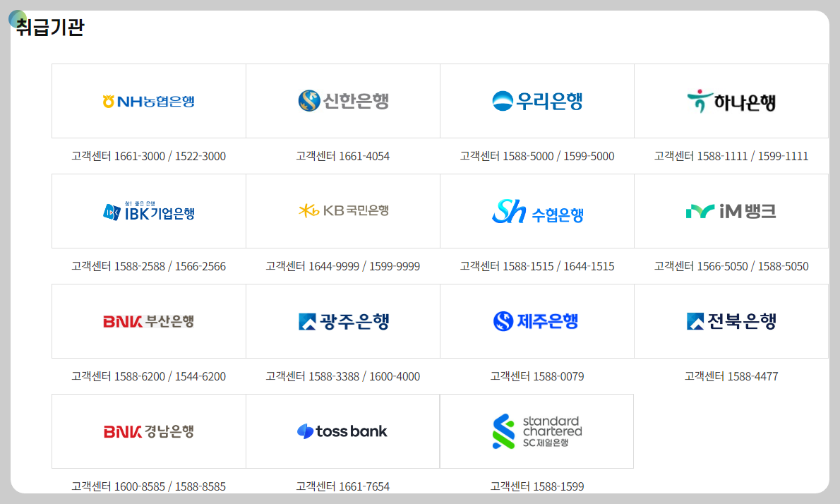Click 고객센터 1588-1515 / 1644-1515 text
840x504 pixels.
tap(536, 266)
